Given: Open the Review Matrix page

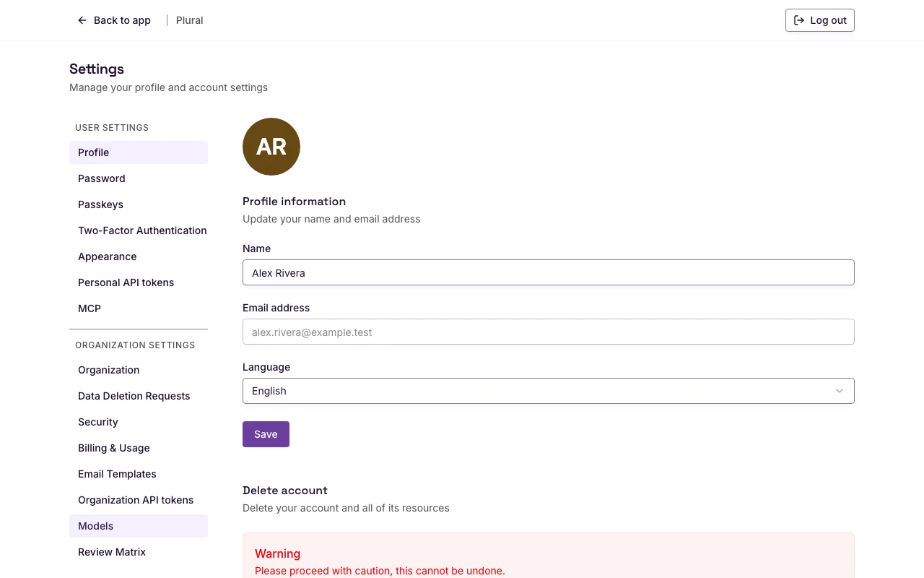Looking at the screenshot, I should pos(139,552).
